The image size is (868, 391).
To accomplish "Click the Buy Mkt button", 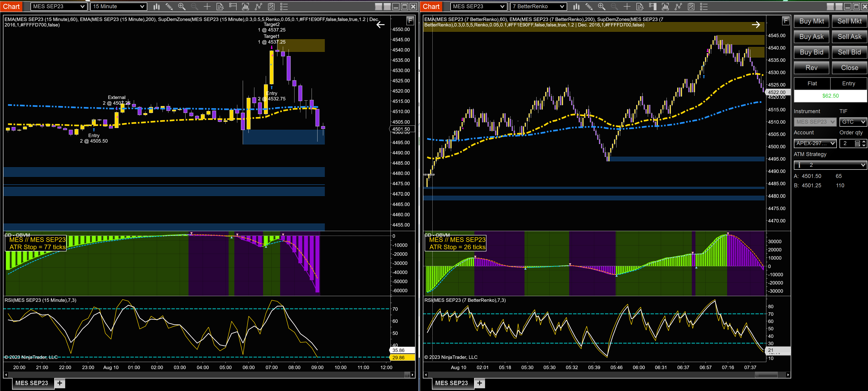I will pos(811,21).
